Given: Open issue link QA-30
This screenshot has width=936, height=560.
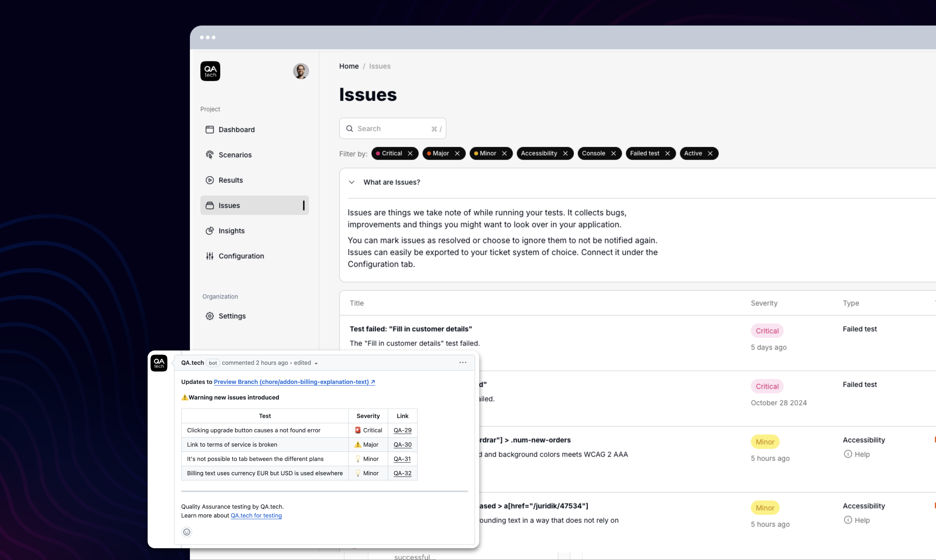Looking at the screenshot, I should pos(402,445).
